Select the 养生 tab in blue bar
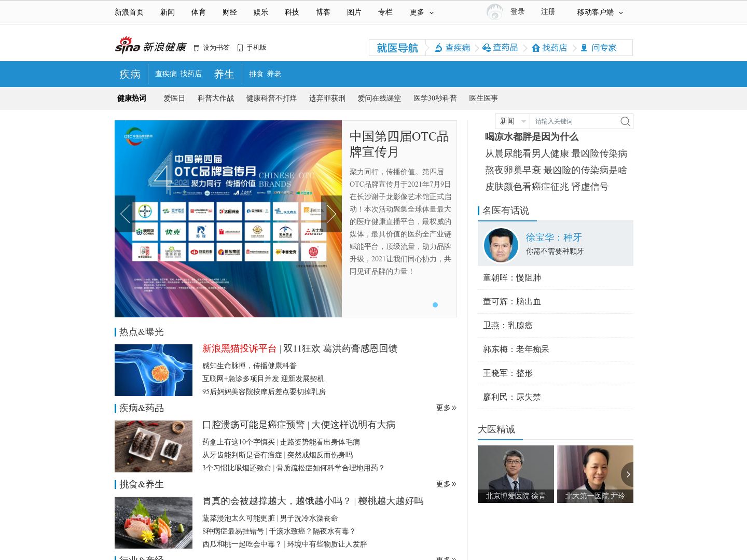747x560 pixels. point(224,74)
